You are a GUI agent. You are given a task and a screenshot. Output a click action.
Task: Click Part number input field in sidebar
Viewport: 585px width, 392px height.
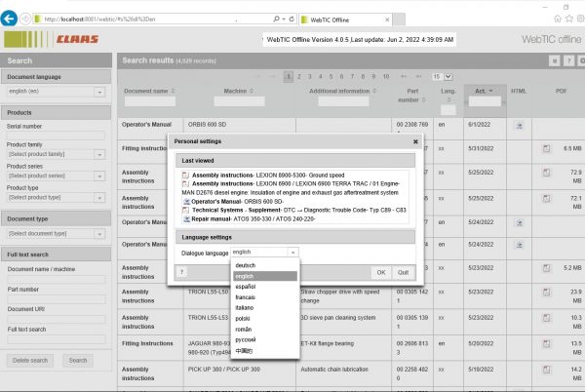coord(56,298)
